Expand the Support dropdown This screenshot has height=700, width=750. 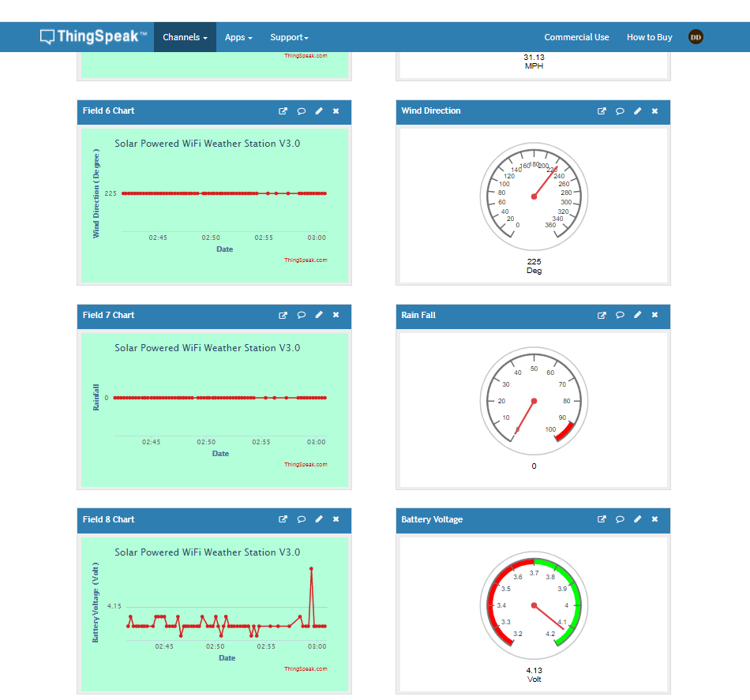click(x=289, y=37)
